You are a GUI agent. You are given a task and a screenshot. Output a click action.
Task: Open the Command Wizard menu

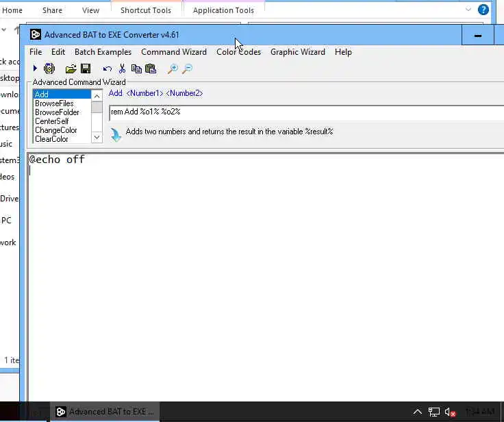[174, 52]
